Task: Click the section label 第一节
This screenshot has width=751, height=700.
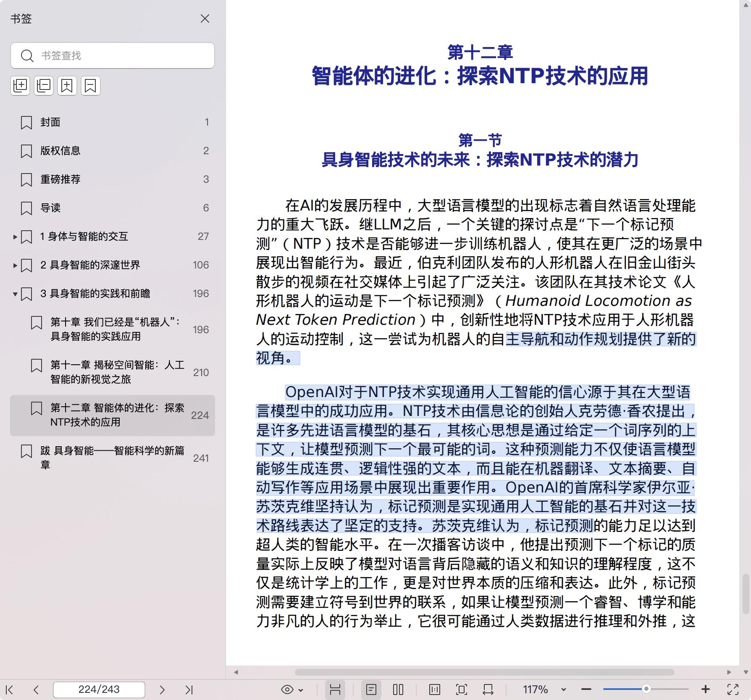Action: tap(480, 140)
